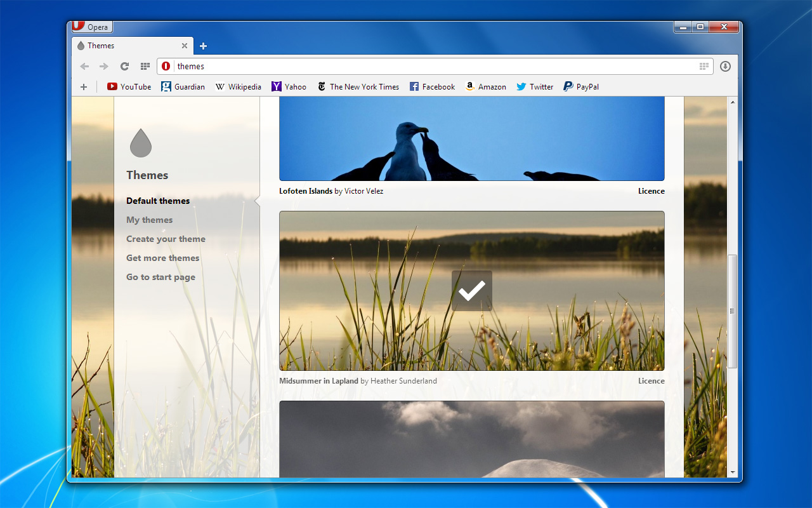Open a new tab with plus button
812x508 pixels.
coord(203,46)
